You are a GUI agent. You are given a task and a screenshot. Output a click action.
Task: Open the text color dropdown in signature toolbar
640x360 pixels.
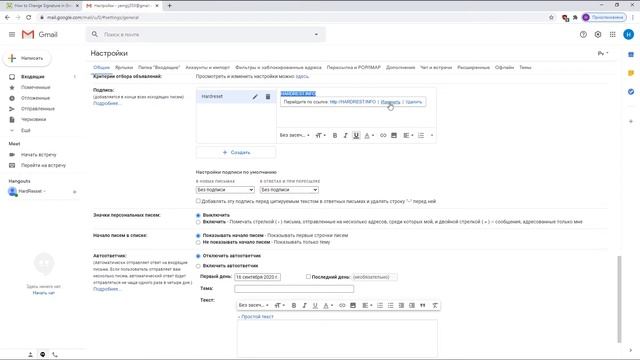pyautogui.click(x=369, y=136)
